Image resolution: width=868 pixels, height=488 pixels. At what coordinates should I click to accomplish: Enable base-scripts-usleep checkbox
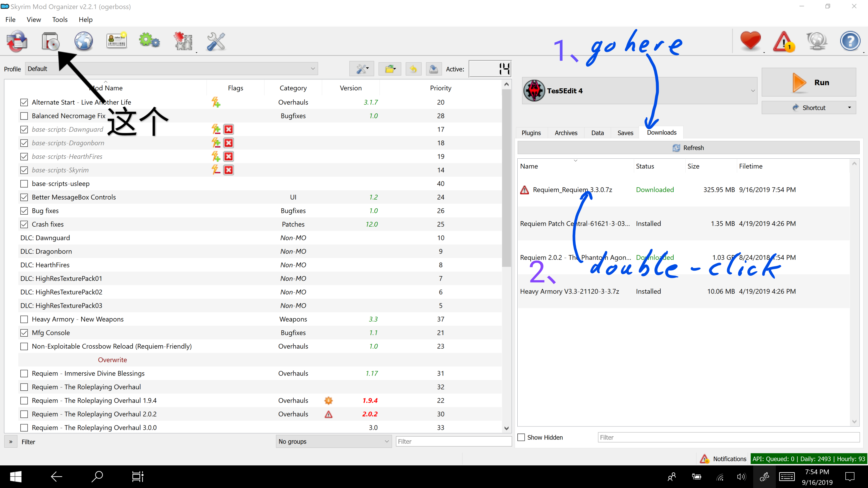pos(24,184)
